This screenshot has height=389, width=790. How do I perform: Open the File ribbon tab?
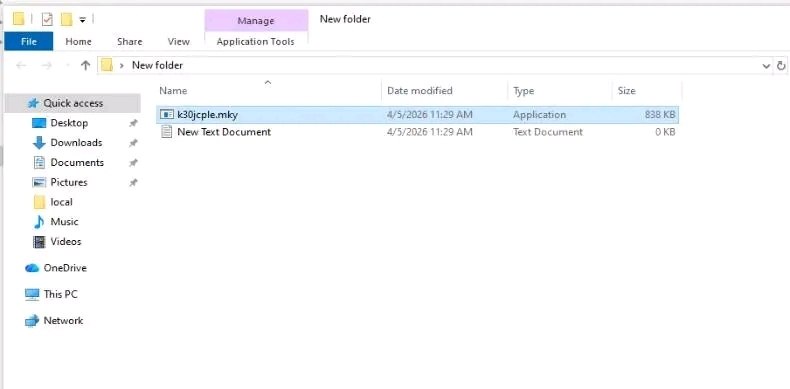click(29, 41)
